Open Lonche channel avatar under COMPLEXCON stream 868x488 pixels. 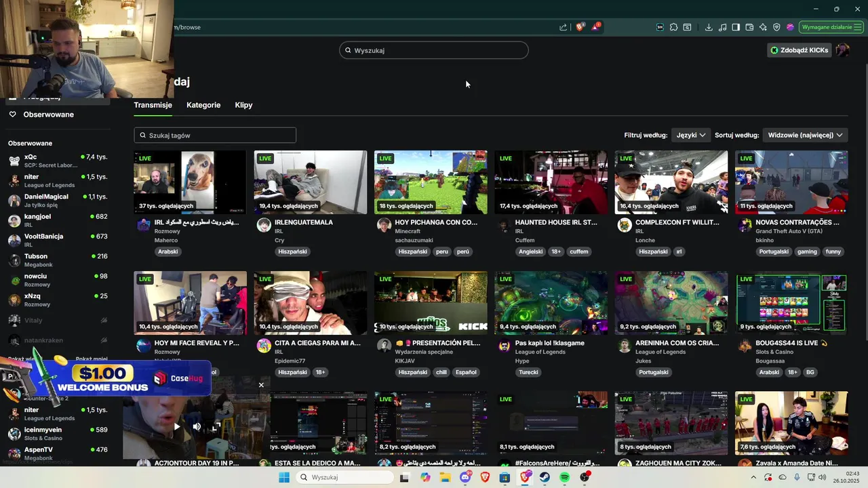[624, 226]
